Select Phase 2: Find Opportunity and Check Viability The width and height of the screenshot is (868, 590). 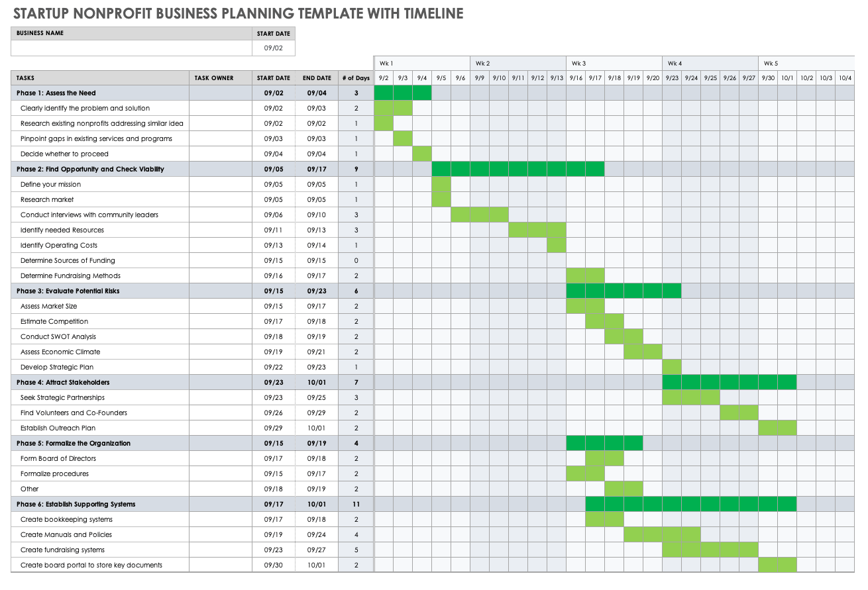(100, 170)
